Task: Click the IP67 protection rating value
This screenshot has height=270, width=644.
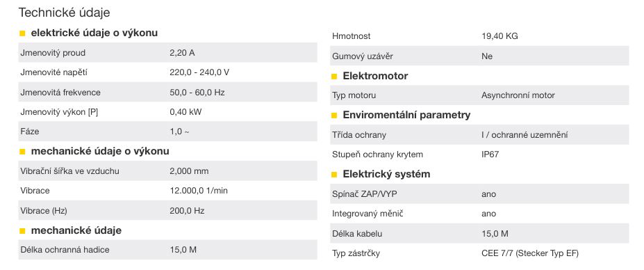Action: tap(490, 154)
